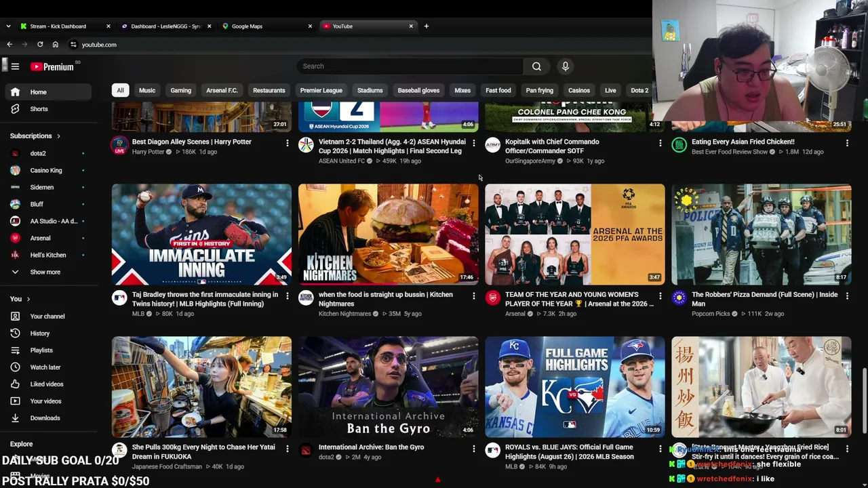868x488 pixels.
Task: Open Bluff subscription in sidebar
Action: coord(47,204)
